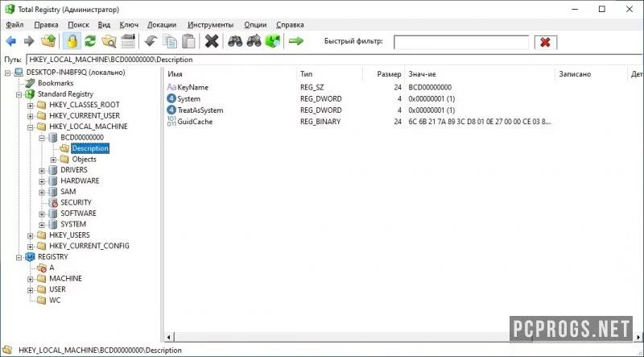
Task: Click the Undo curved arrow icon
Action: coord(151,41)
